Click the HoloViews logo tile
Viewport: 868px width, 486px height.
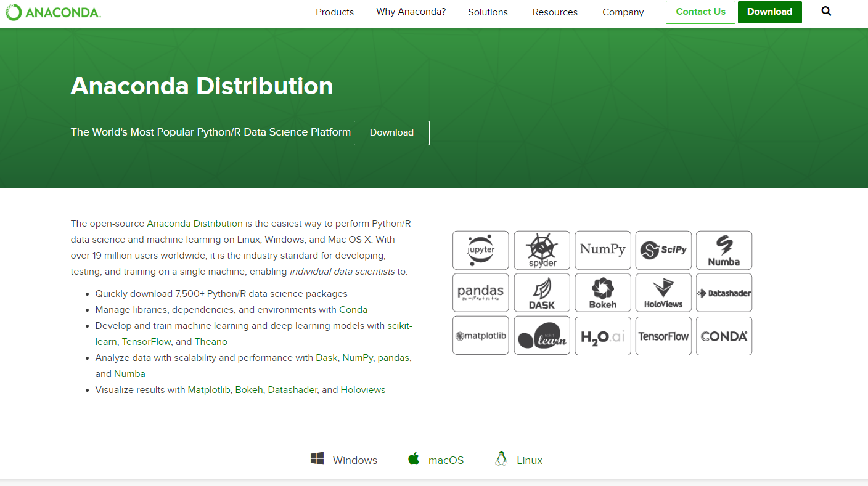click(x=663, y=293)
